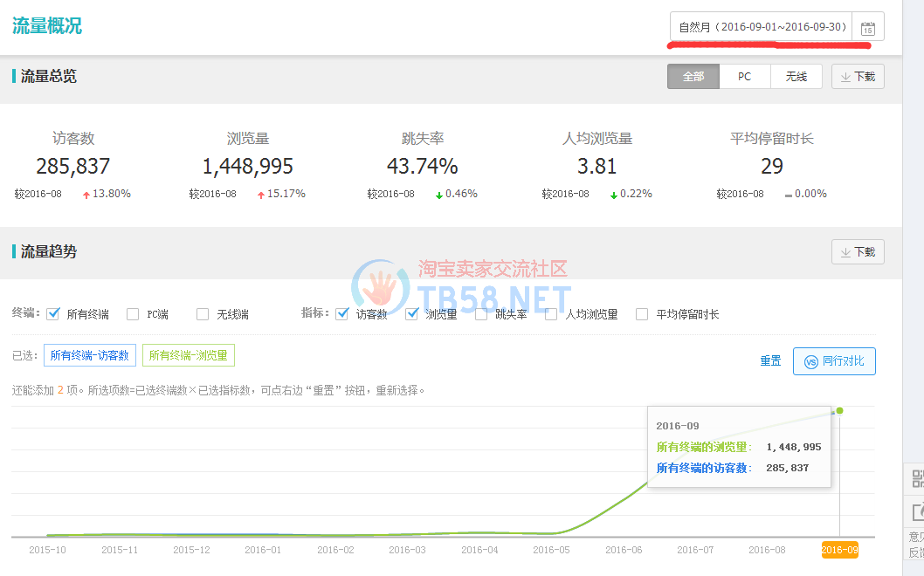Click the QR code icon on right sidebar

pos(917,478)
